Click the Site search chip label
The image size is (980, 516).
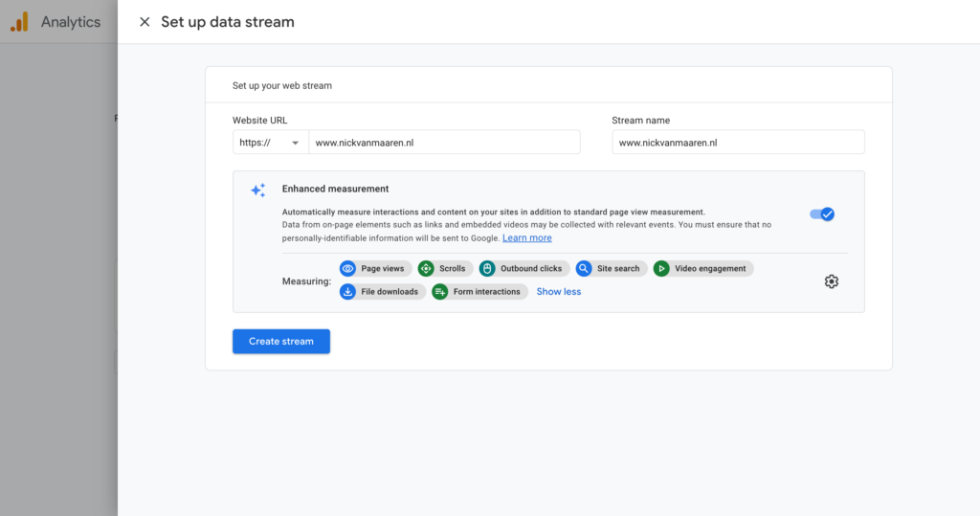pos(618,268)
